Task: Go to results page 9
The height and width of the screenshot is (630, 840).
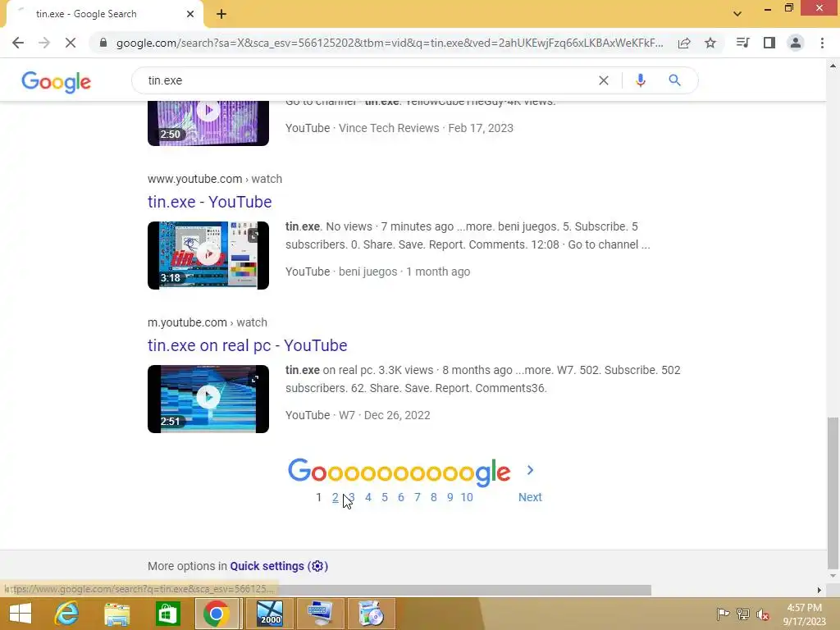Action: 450,497
